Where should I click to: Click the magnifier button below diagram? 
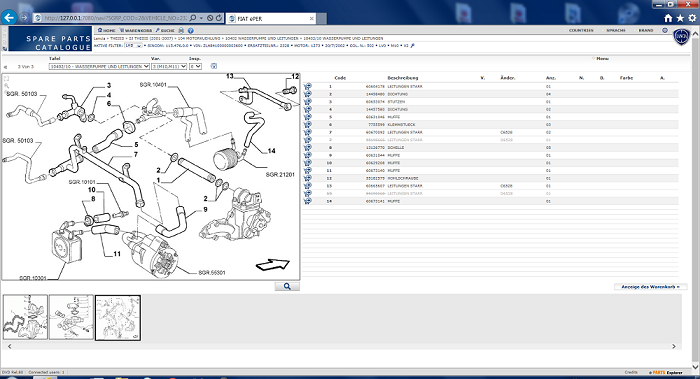(x=287, y=287)
